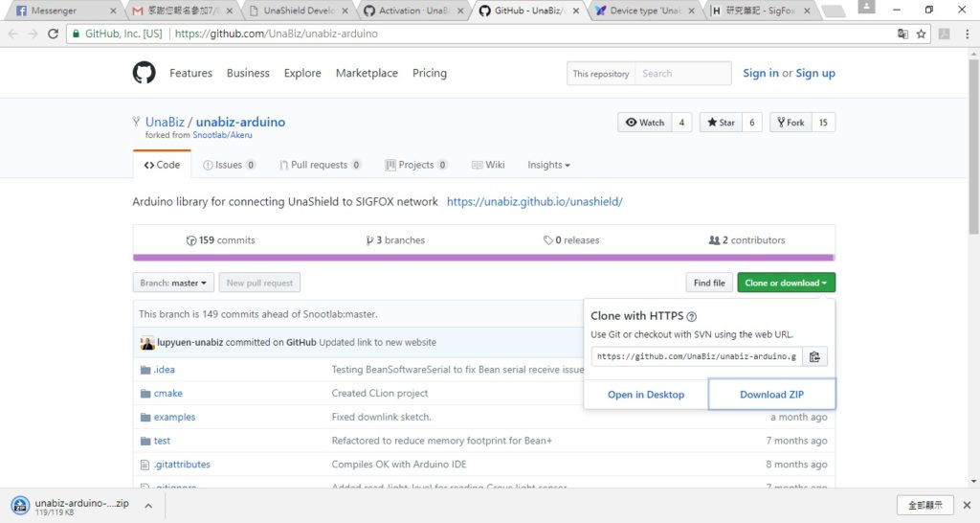Open the examples folder link
The width and height of the screenshot is (980, 523).
[x=174, y=418]
